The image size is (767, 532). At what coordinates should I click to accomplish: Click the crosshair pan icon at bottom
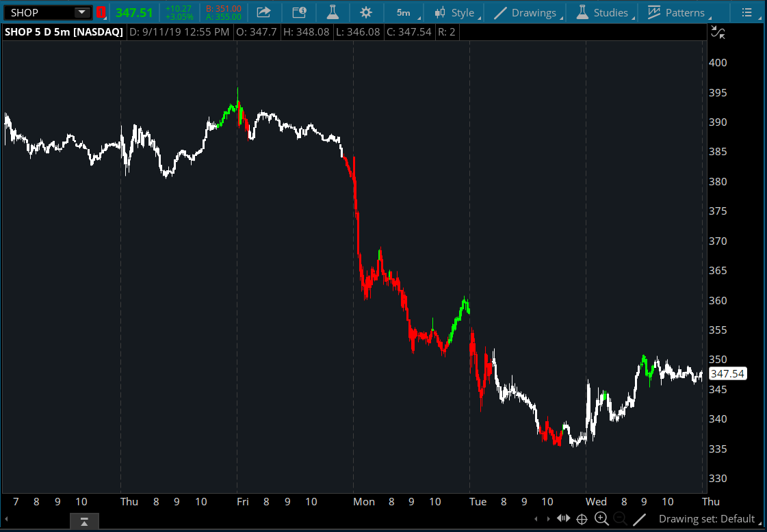[582, 519]
